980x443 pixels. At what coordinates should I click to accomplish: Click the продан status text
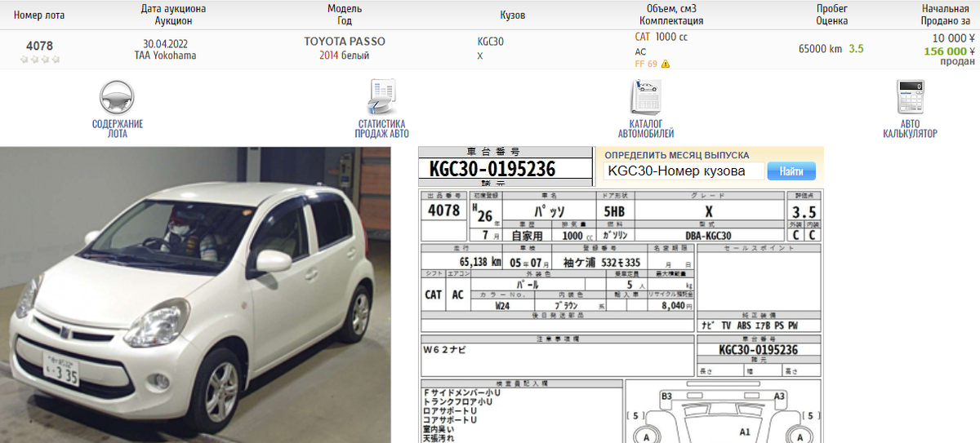pyautogui.click(x=957, y=61)
